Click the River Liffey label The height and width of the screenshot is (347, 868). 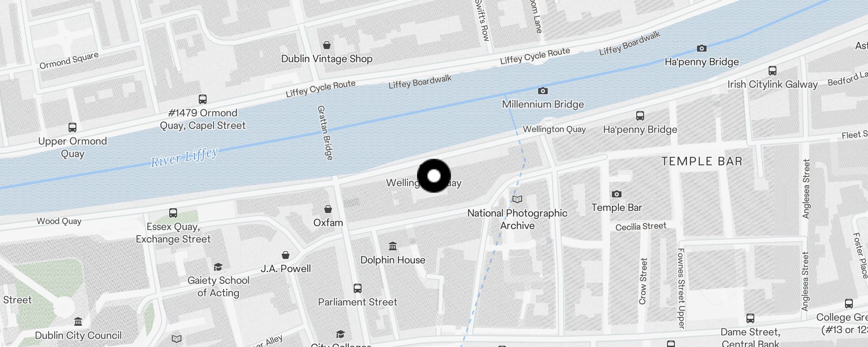pos(184,157)
